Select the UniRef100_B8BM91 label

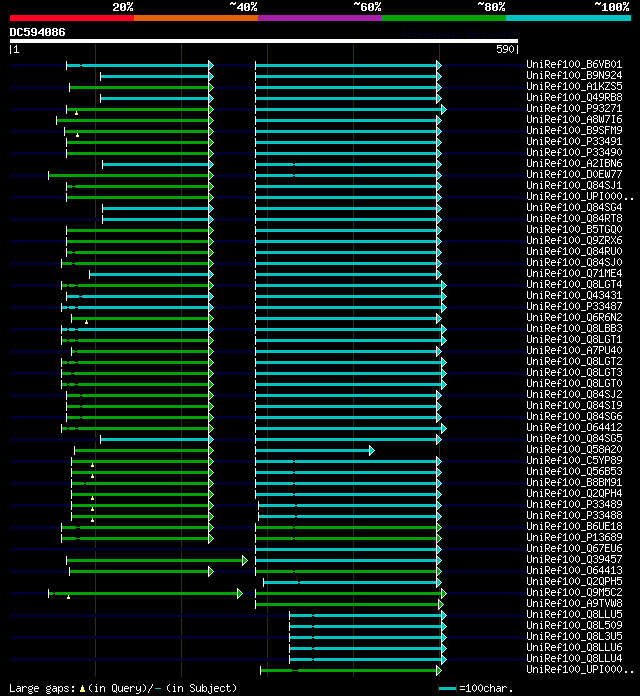574,482
